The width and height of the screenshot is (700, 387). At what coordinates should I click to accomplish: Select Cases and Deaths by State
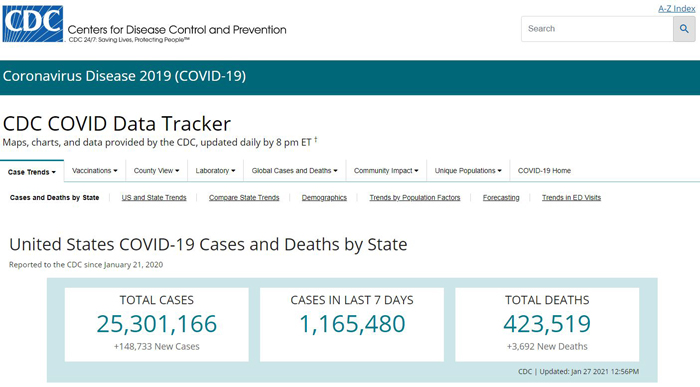coord(54,198)
